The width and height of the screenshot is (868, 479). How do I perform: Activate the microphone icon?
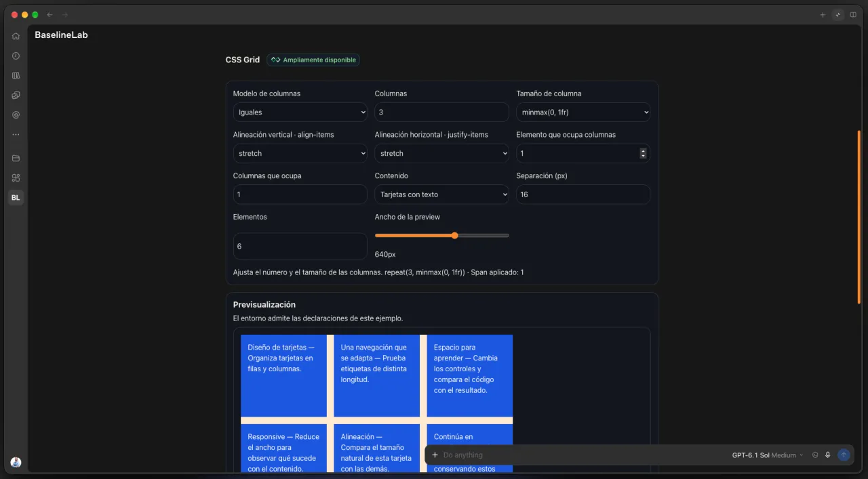[828, 455]
